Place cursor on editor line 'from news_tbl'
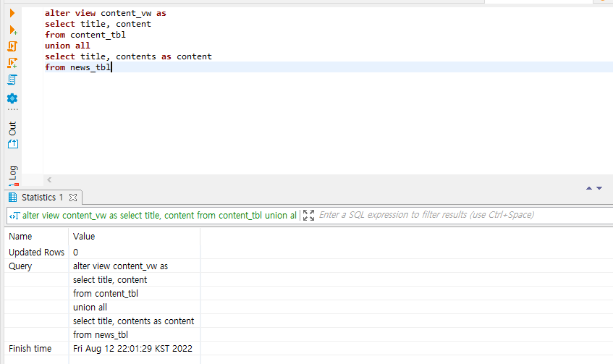613x364 pixels. (77, 67)
